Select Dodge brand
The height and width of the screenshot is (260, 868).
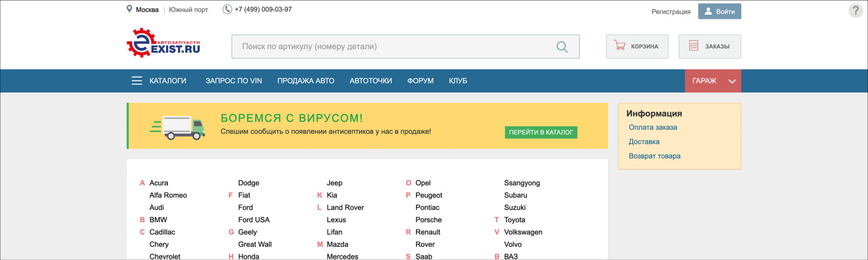tap(249, 183)
